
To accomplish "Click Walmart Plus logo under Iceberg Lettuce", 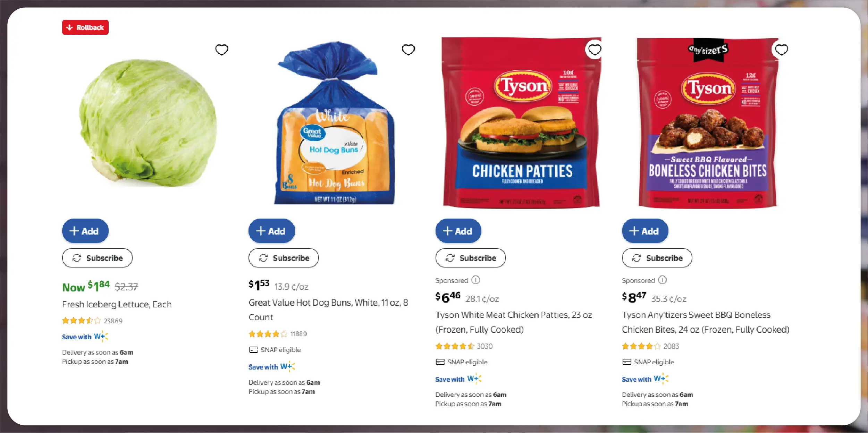I will pos(101,336).
